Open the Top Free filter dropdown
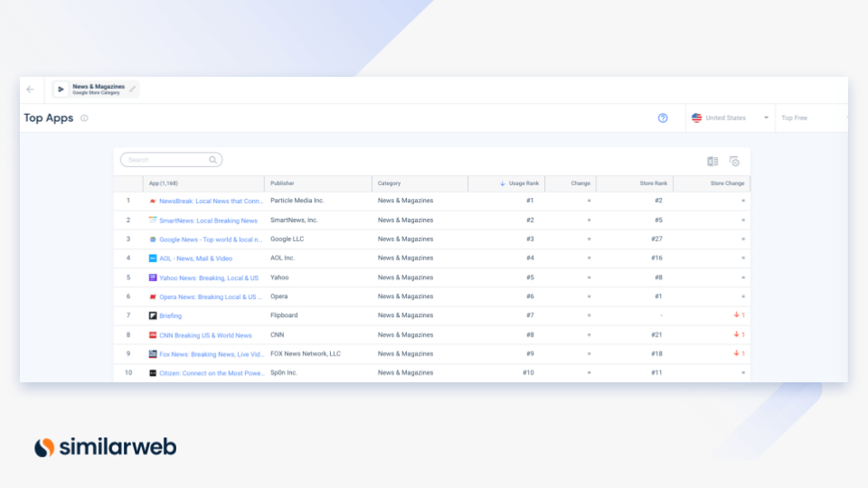Screen dimensions: 868x488 pos(811,117)
